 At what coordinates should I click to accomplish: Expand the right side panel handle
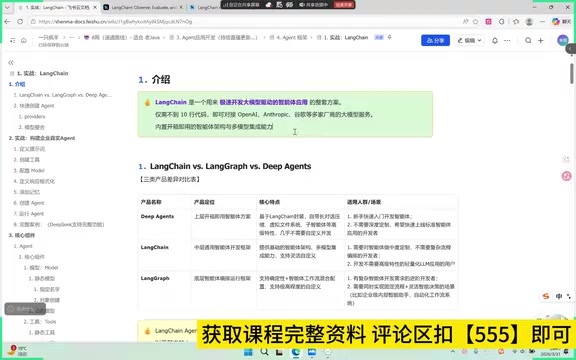click(x=570, y=48)
